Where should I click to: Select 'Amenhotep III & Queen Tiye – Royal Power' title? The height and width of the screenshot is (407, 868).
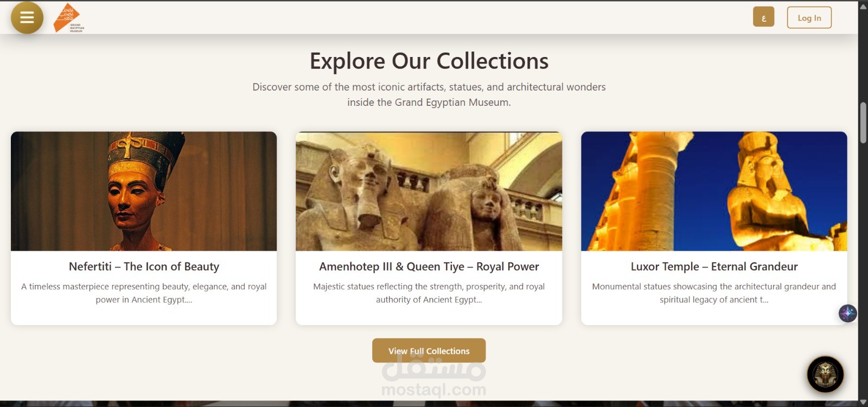429,266
